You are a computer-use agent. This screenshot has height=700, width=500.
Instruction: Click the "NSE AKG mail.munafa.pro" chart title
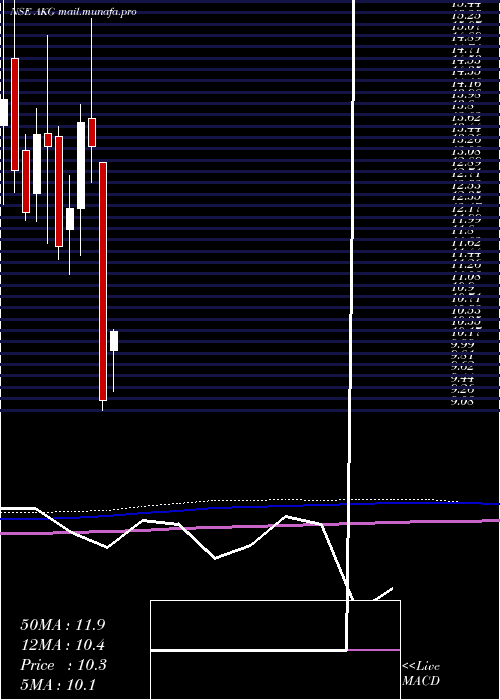(73, 12)
